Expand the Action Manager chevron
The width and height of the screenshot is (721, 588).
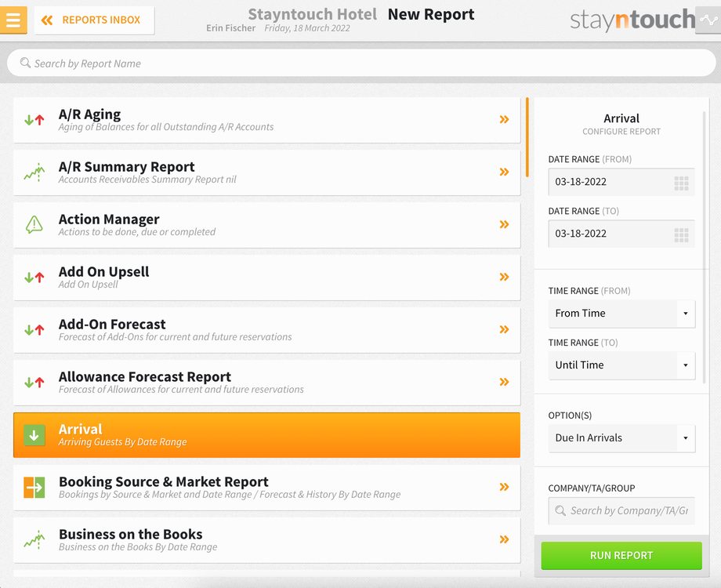(x=505, y=224)
